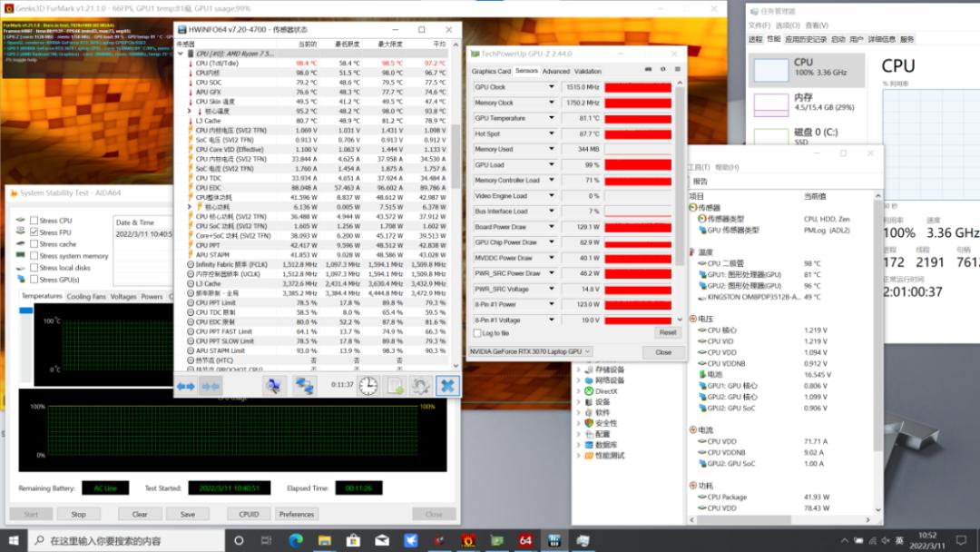The height and width of the screenshot is (552, 980).
Task: Switch to GPU-Z Graphics Card tab
Action: 491,71
